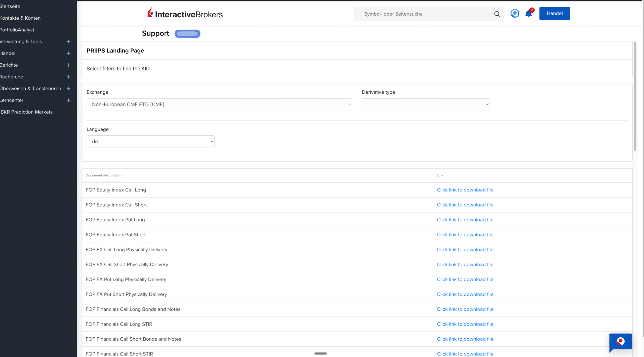Click the blue Handel button

point(554,13)
